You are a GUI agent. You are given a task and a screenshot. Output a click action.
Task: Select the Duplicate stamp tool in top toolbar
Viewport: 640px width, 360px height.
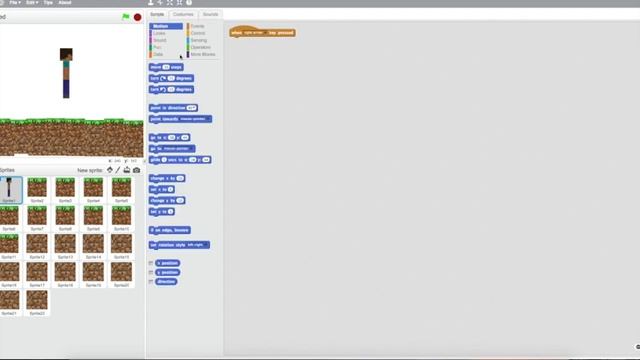coord(151,2)
